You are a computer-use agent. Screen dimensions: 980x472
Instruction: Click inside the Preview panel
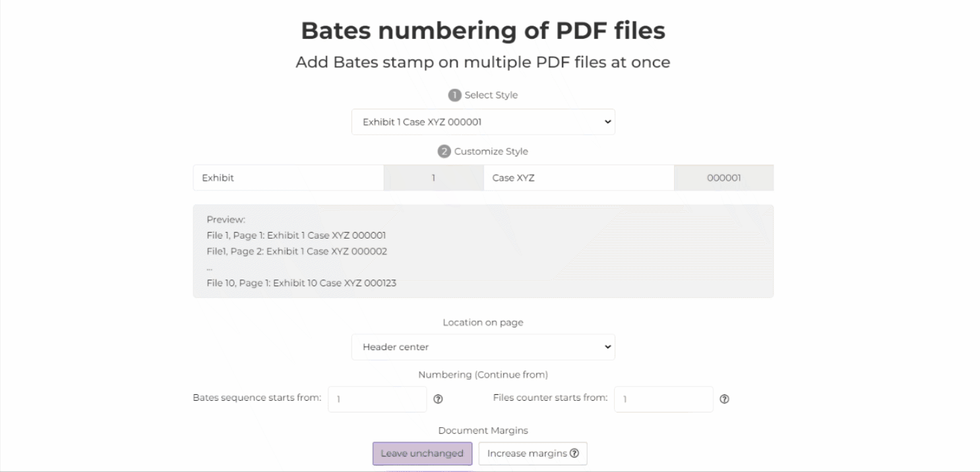pos(483,252)
